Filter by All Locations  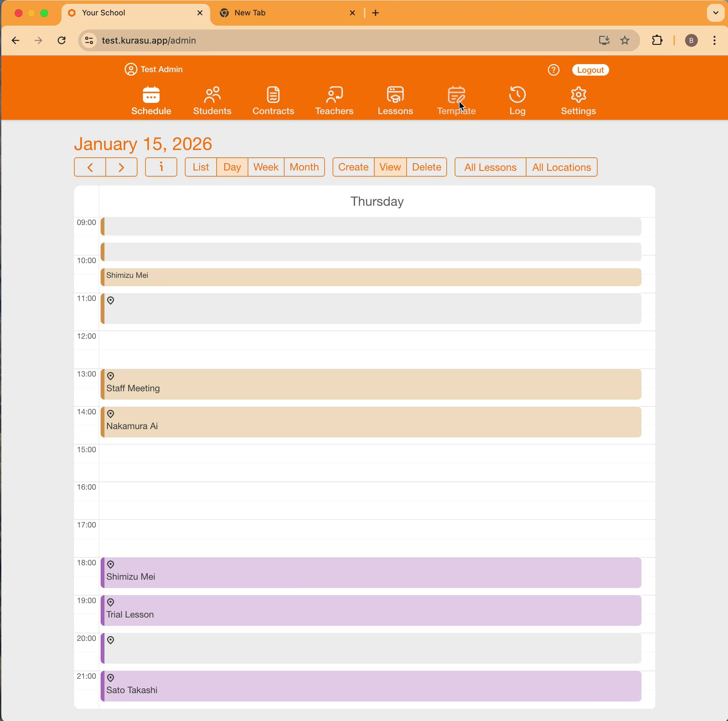(561, 167)
